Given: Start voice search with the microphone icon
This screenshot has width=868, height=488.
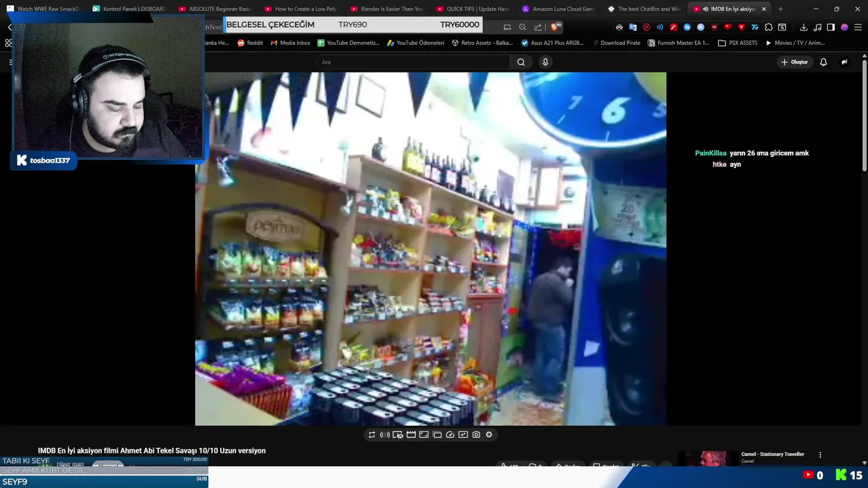Looking at the screenshot, I should tap(545, 62).
